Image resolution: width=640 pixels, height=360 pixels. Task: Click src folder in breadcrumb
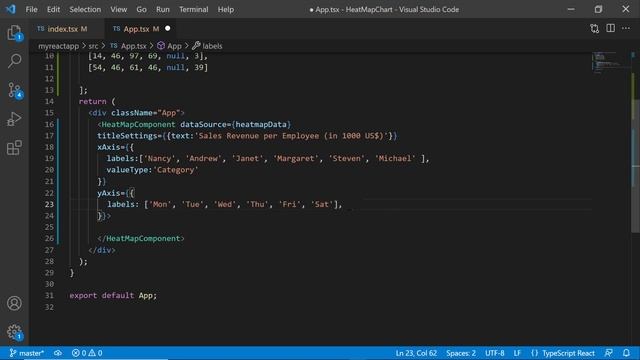pos(93,46)
